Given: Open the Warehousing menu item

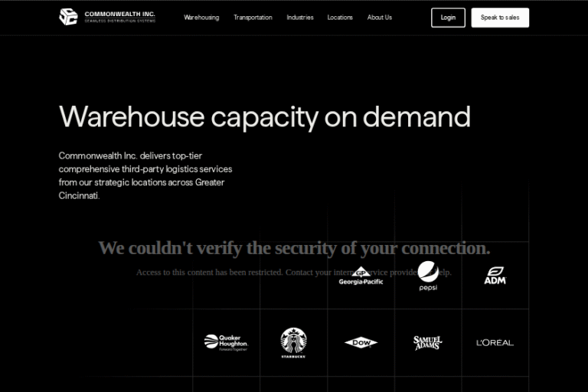Looking at the screenshot, I should tap(201, 18).
